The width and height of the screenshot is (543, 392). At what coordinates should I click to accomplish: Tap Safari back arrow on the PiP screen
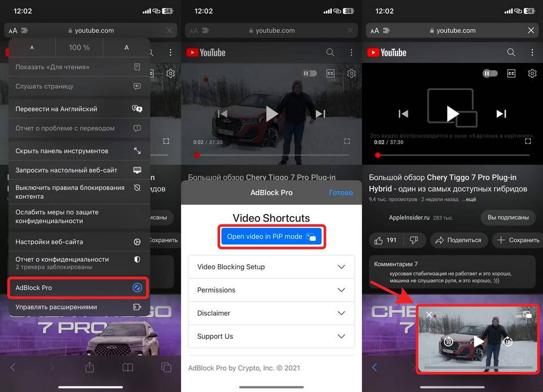coord(374,367)
